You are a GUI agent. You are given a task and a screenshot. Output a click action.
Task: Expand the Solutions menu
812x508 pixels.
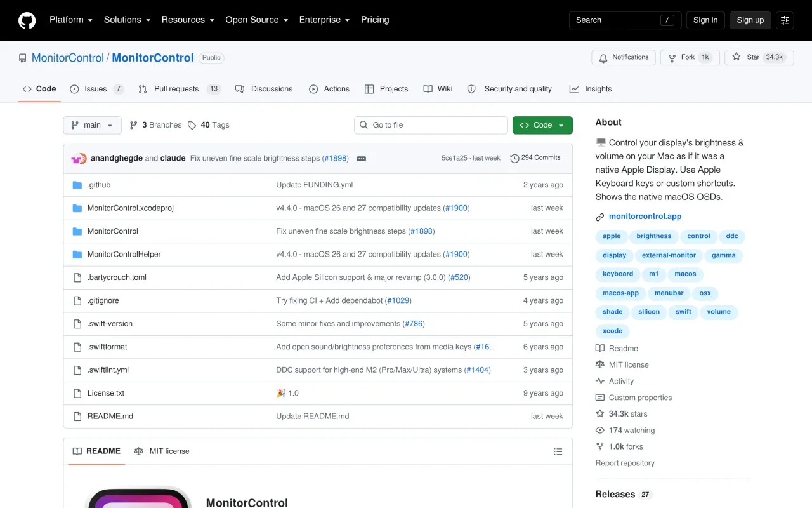(128, 20)
